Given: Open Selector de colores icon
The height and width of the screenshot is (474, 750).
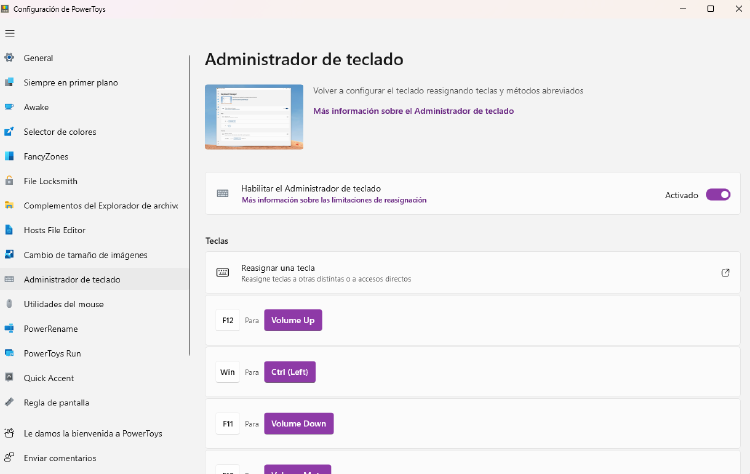Looking at the screenshot, I should [10, 132].
